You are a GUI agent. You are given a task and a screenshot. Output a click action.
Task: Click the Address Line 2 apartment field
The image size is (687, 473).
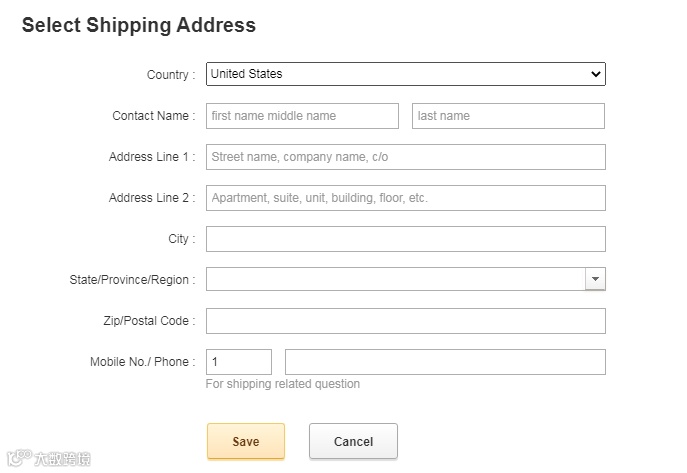405,198
